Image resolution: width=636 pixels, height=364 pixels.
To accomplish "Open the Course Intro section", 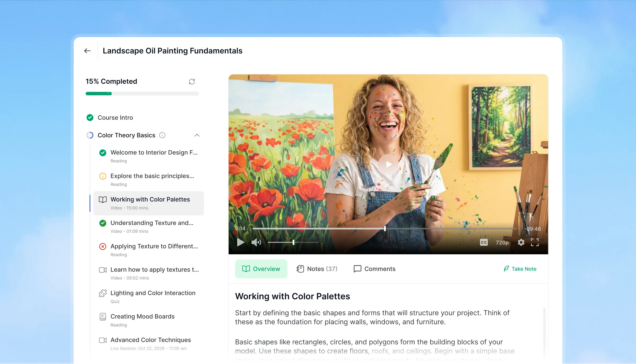I will (x=115, y=118).
